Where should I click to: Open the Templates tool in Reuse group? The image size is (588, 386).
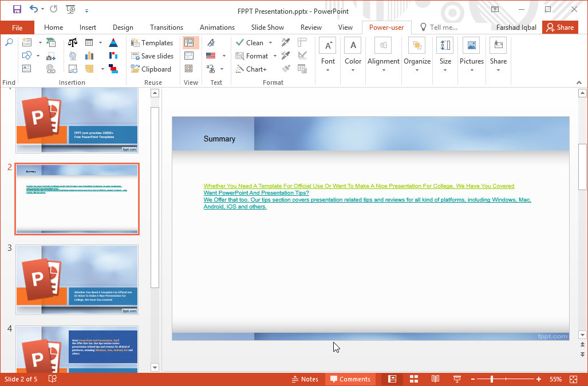pyautogui.click(x=152, y=42)
